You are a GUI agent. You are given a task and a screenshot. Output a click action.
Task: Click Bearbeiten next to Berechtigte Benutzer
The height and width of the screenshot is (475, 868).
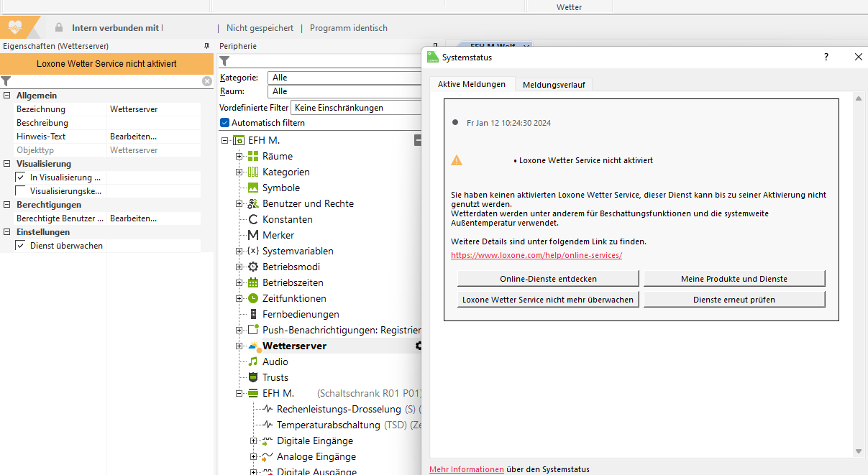(133, 218)
